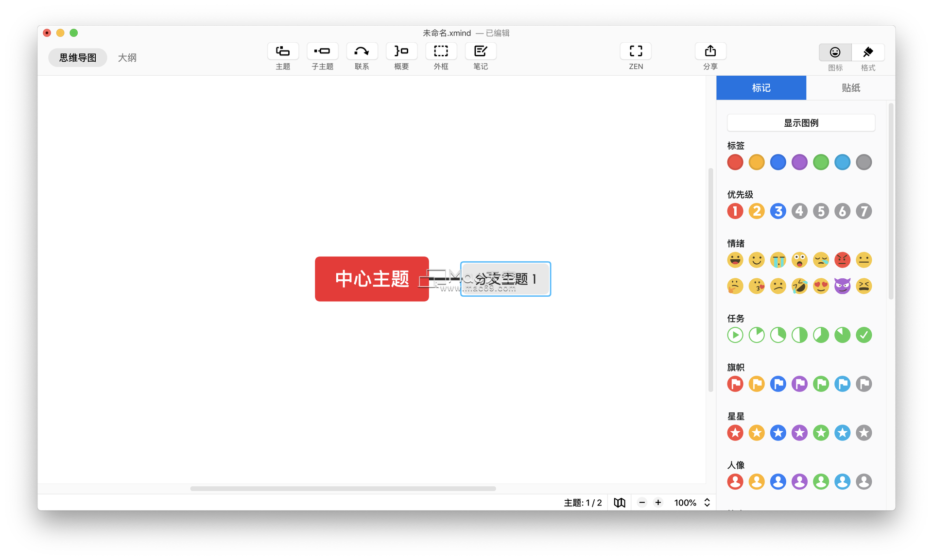Enter ZEN fullscreen mode
933x560 pixels.
[636, 51]
